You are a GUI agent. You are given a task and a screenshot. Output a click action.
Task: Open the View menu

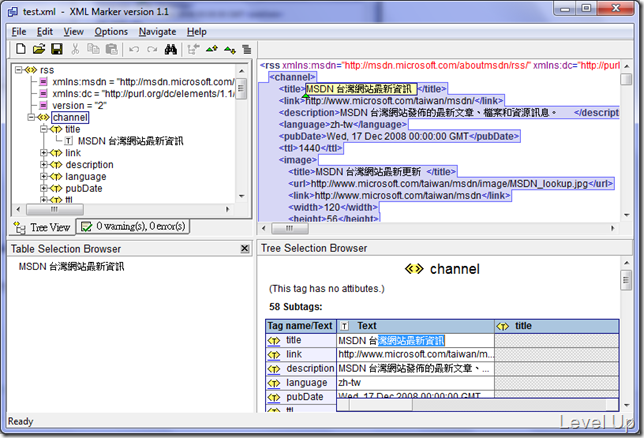[x=74, y=32]
